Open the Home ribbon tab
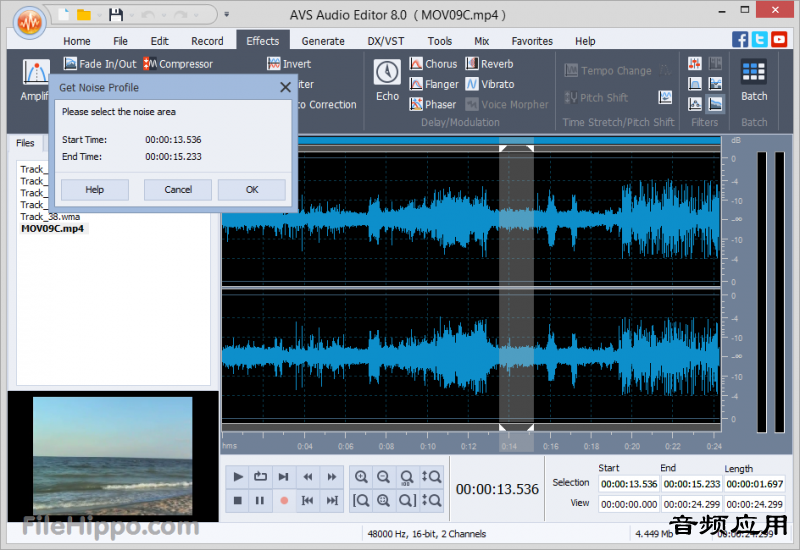 pos(77,41)
